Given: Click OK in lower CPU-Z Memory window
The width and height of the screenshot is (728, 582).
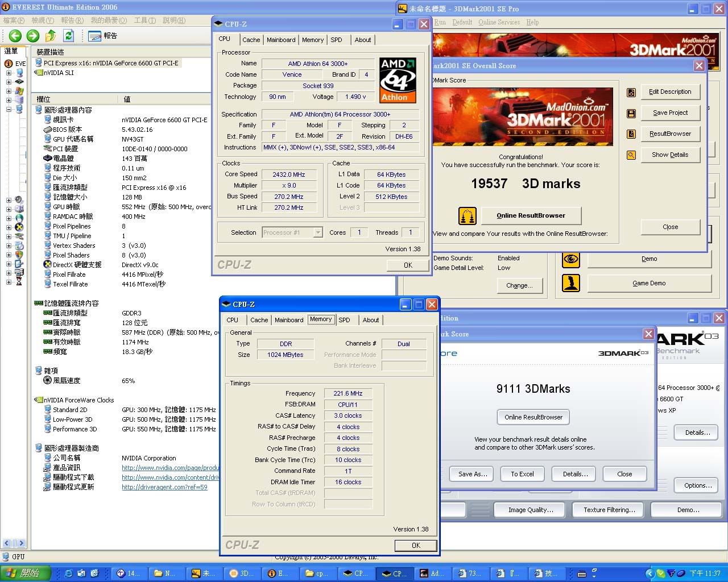Looking at the screenshot, I should click(416, 545).
